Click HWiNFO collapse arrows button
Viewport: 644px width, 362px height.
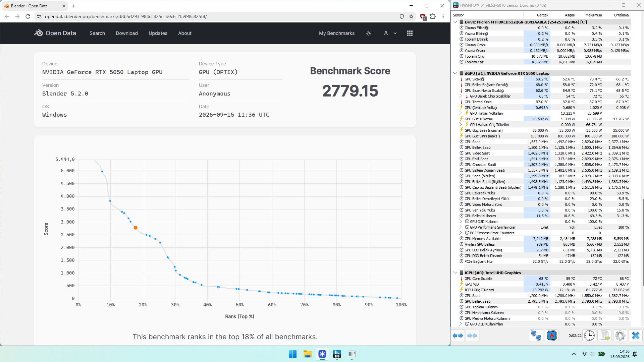click(x=472, y=336)
